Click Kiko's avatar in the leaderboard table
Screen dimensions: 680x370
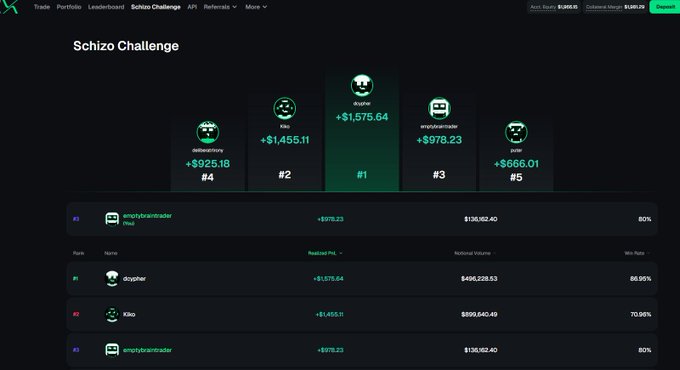(x=112, y=314)
